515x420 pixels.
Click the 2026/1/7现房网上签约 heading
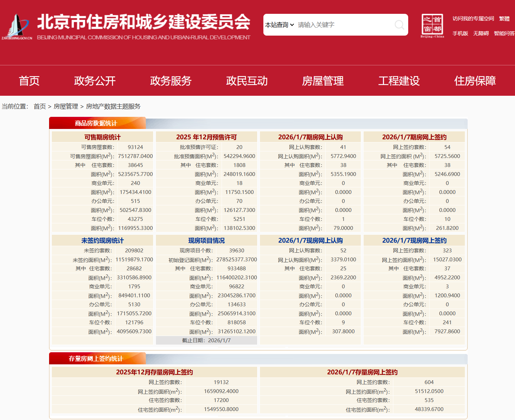(414, 241)
